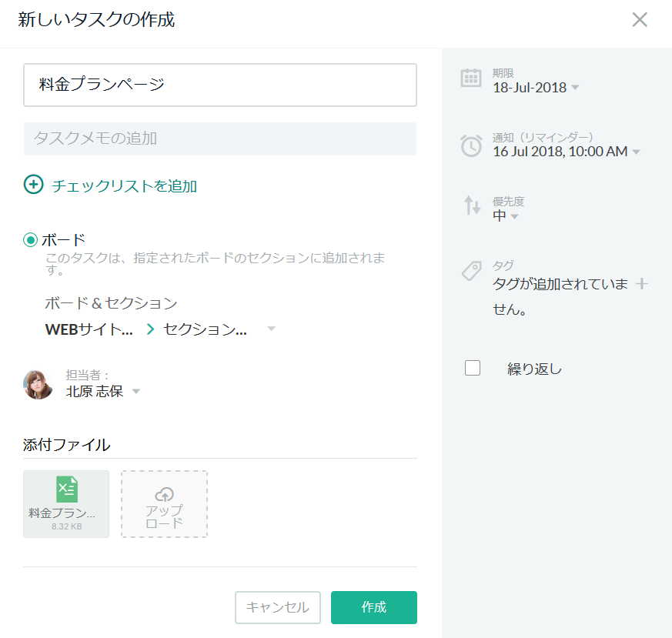Click the task memo input field
The width and height of the screenshot is (672, 638).
click(220, 139)
